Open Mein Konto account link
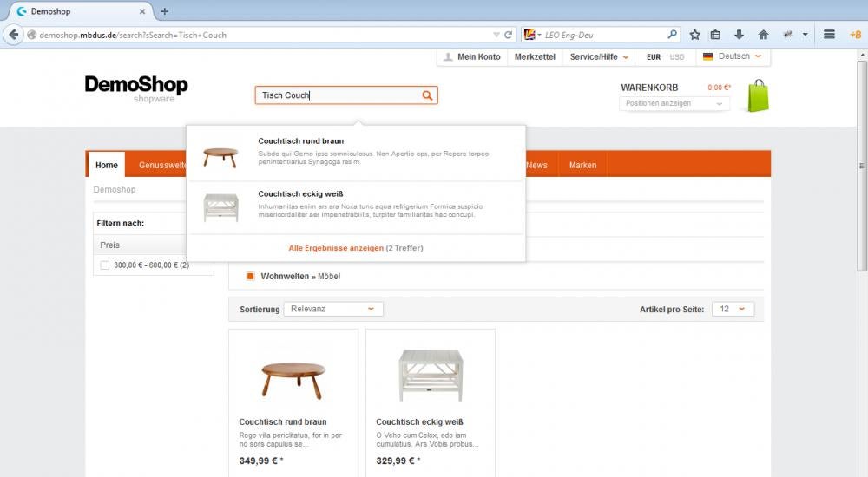Viewport: 868px width, 477px height. coord(472,57)
